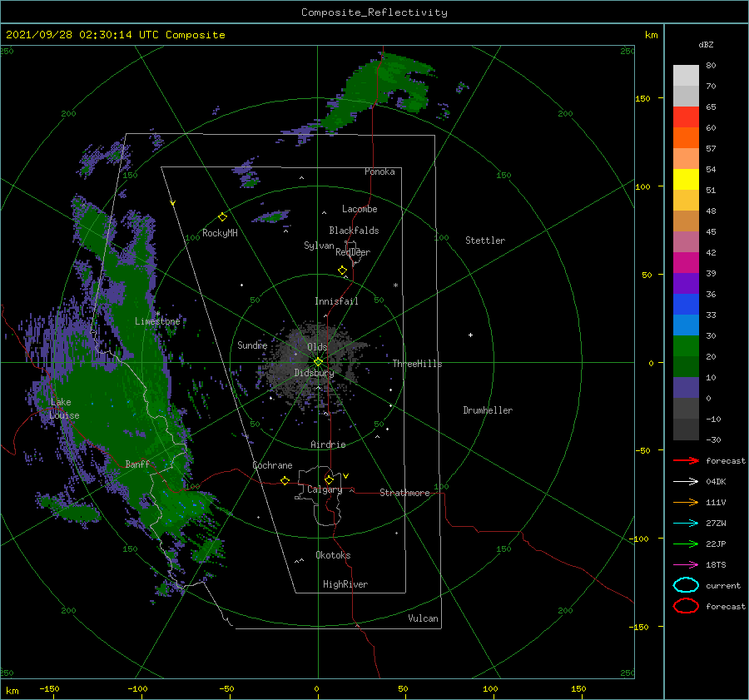Click the RedDeer city label

tap(353, 252)
